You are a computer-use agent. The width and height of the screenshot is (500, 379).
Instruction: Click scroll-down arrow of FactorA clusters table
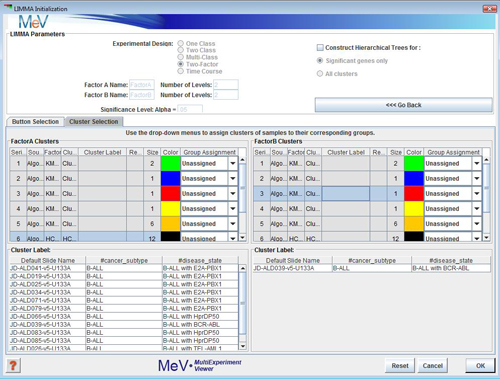[243, 238]
